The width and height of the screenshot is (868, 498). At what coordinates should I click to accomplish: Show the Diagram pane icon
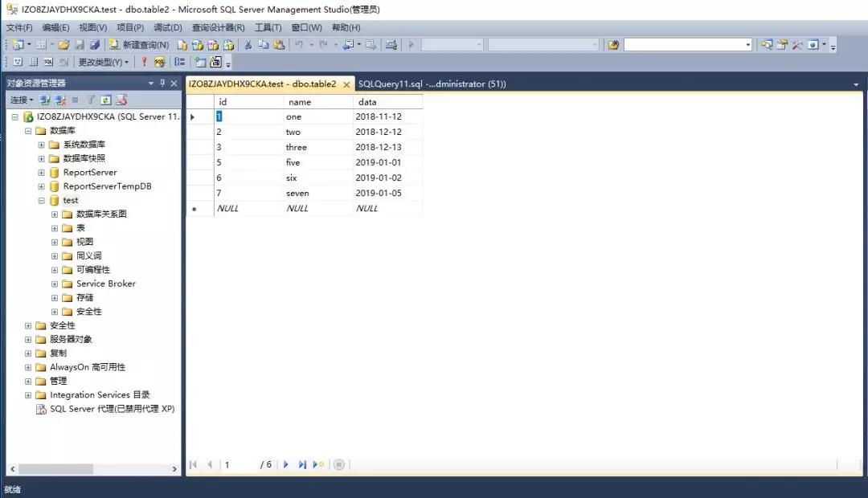click(18, 62)
